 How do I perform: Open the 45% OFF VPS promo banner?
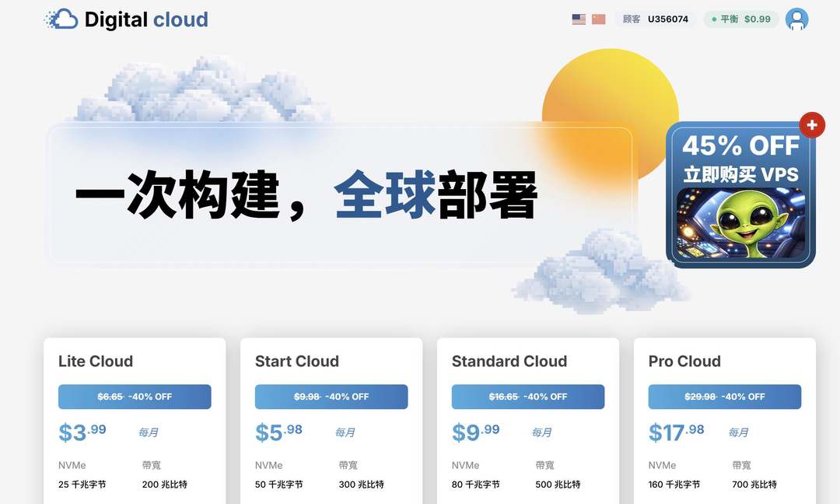coord(740,194)
